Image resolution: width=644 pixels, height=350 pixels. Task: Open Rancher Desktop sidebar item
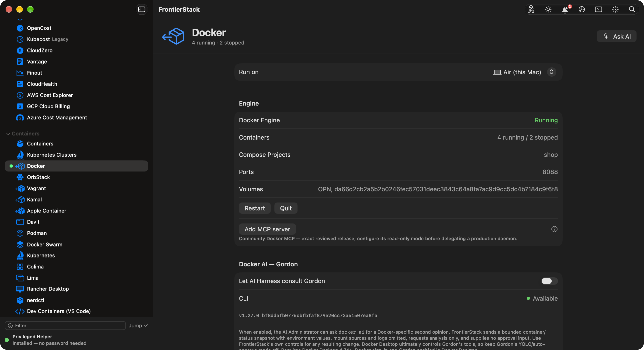76,289
